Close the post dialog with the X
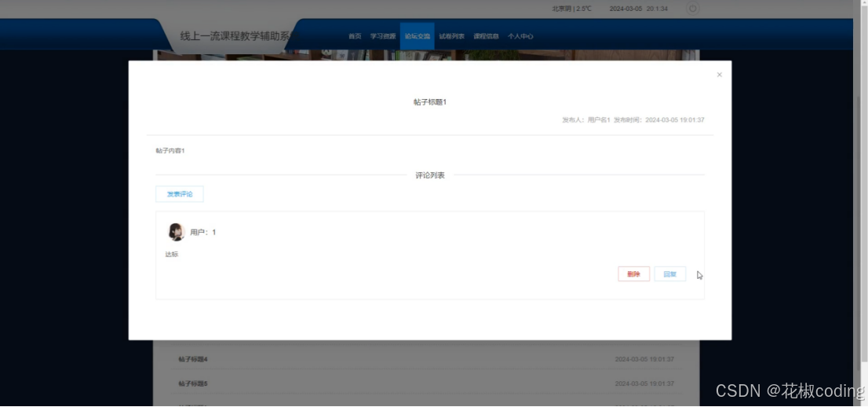Image resolution: width=868 pixels, height=407 pixels. [x=719, y=75]
